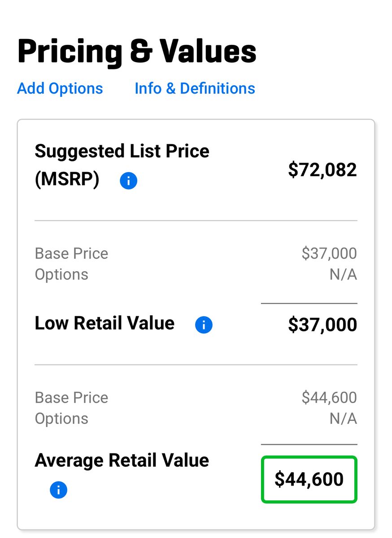Click the MSRP info icon
Image resolution: width=392 pixels, height=538 pixels.
[128, 181]
